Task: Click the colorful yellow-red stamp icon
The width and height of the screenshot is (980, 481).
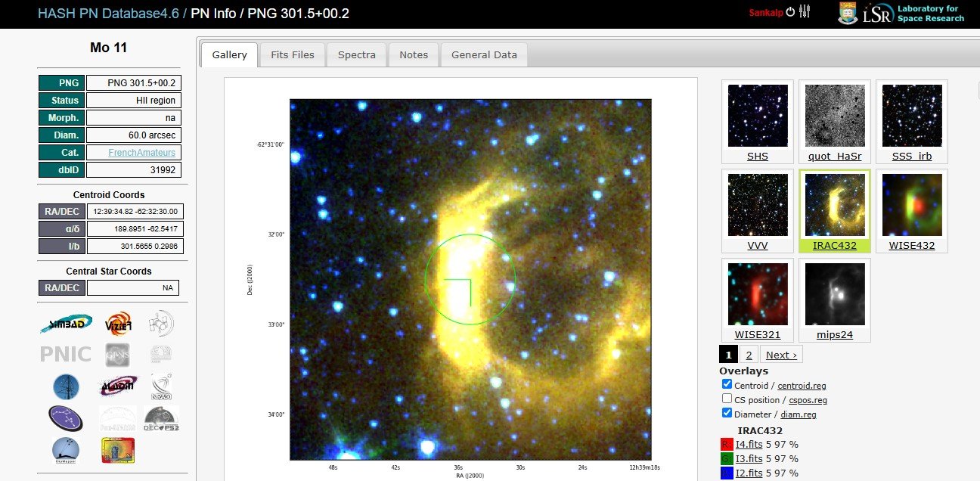Action: [118, 450]
